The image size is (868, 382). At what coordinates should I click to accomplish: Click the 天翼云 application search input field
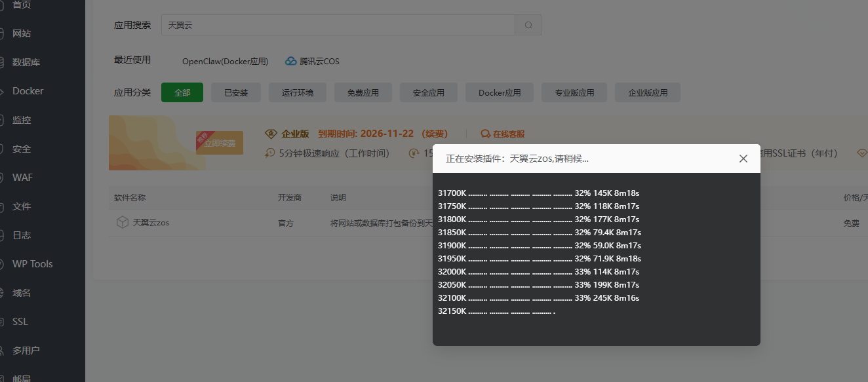[x=338, y=24]
